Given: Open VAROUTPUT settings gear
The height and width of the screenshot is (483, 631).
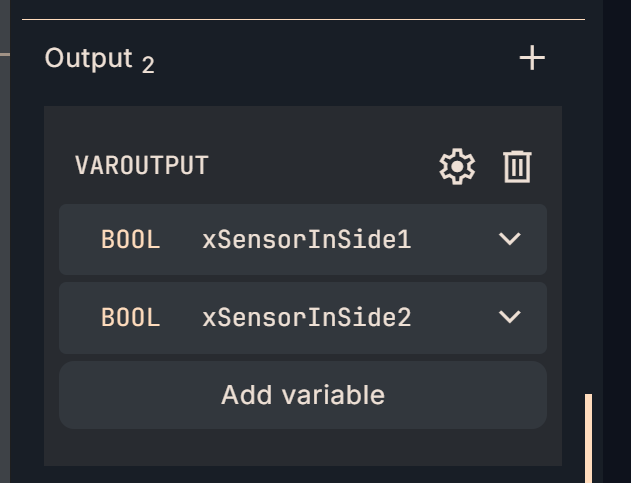Looking at the screenshot, I should point(457,166).
